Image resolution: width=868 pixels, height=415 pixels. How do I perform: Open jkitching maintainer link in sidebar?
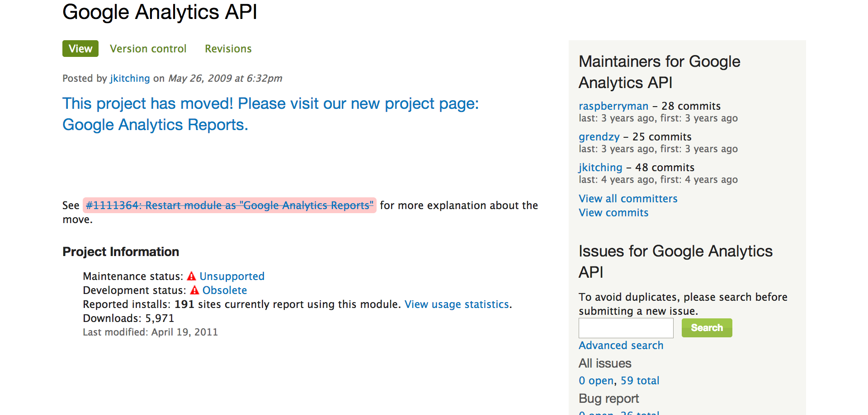point(600,168)
